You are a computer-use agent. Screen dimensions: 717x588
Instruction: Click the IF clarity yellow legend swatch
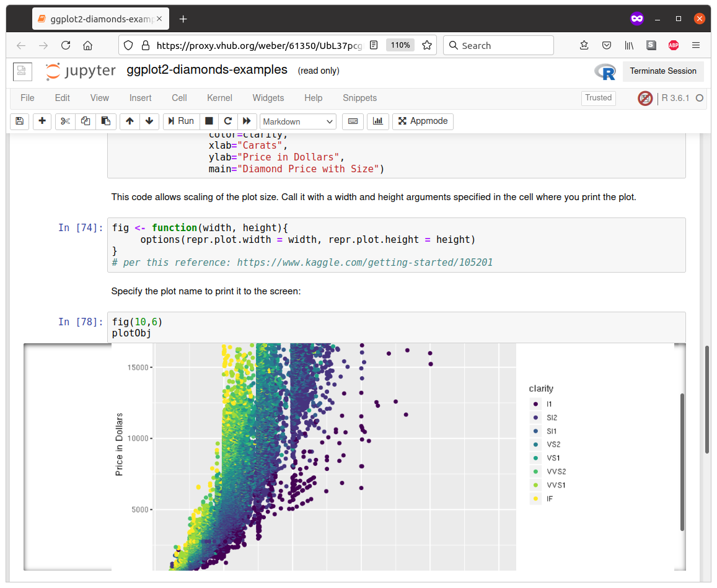click(x=535, y=499)
